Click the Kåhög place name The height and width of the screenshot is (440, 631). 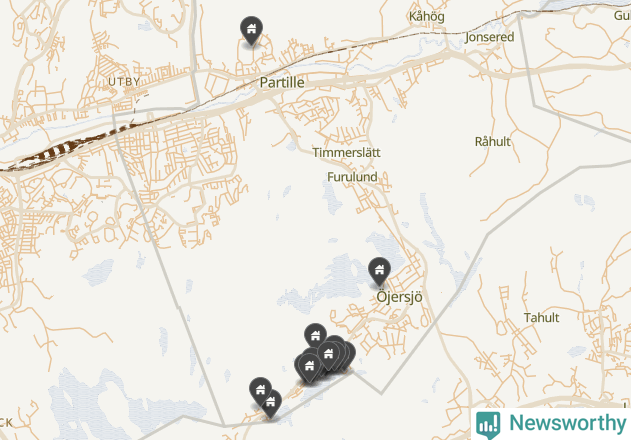427,17
